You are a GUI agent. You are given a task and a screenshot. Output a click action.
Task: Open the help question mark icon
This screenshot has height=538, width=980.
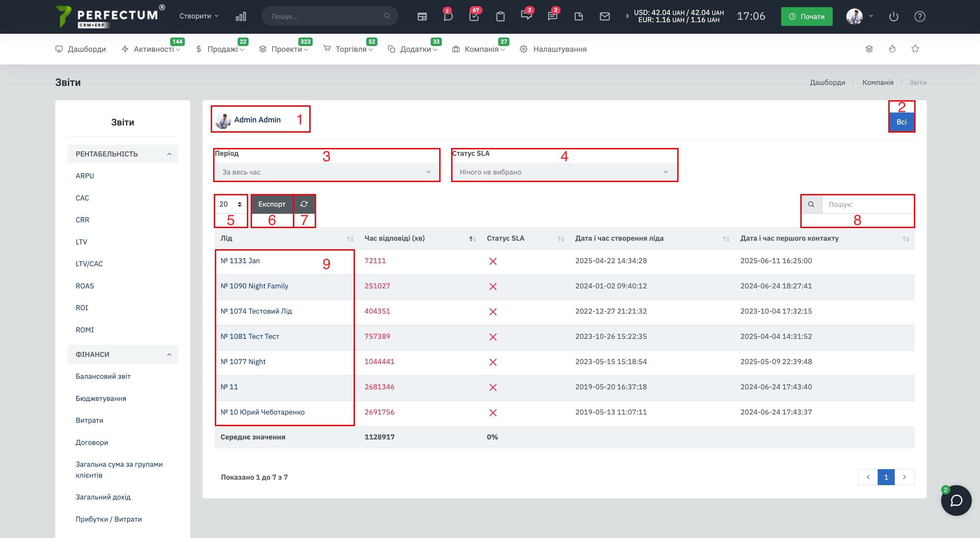tap(920, 16)
